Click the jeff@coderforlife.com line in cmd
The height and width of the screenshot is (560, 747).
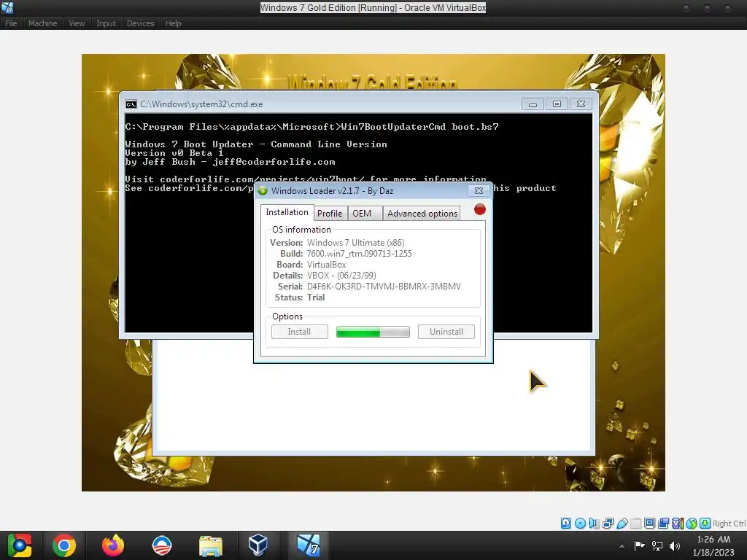[x=230, y=162]
